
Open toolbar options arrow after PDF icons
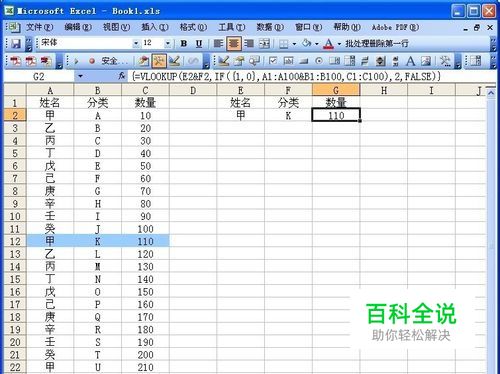[59, 62]
